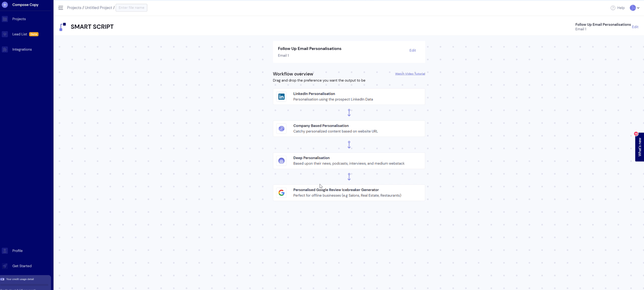This screenshot has height=290, width=644.
Task: Click the Help question mark icon
Action: tap(613, 8)
